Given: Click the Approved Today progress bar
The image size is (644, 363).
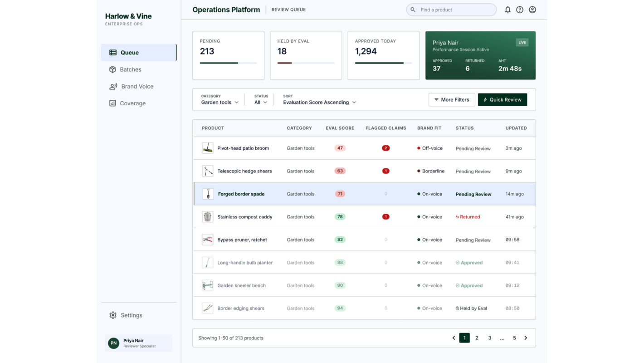Looking at the screenshot, I should pos(384,63).
